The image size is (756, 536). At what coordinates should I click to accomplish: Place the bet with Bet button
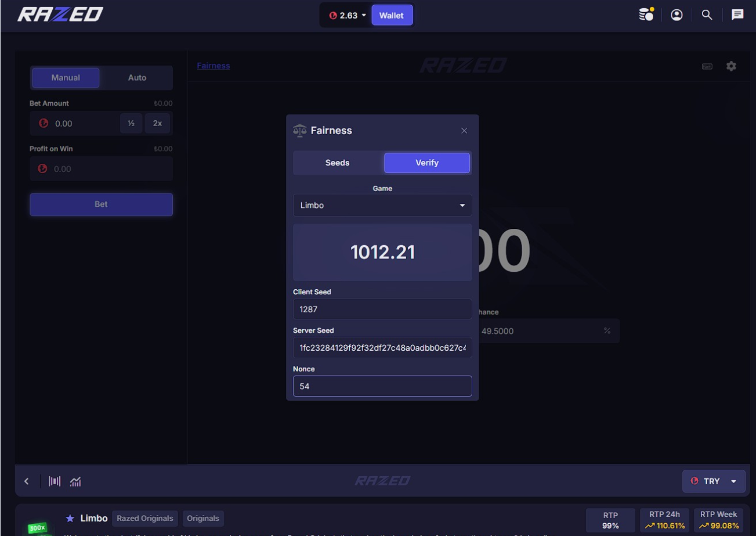101,204
